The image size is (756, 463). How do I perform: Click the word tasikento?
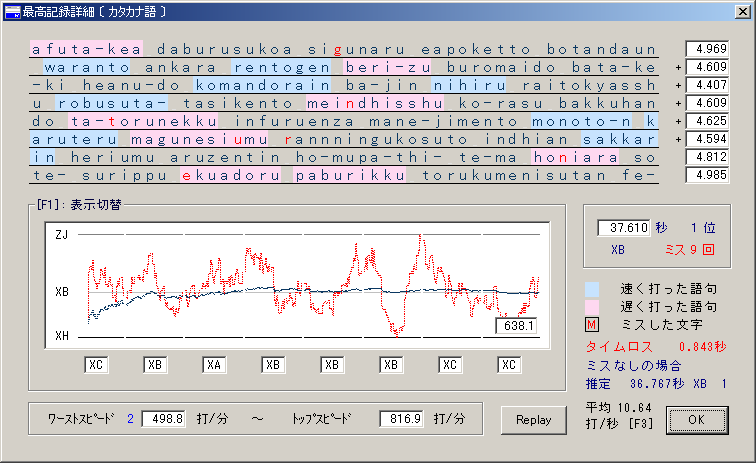[237, 103]
